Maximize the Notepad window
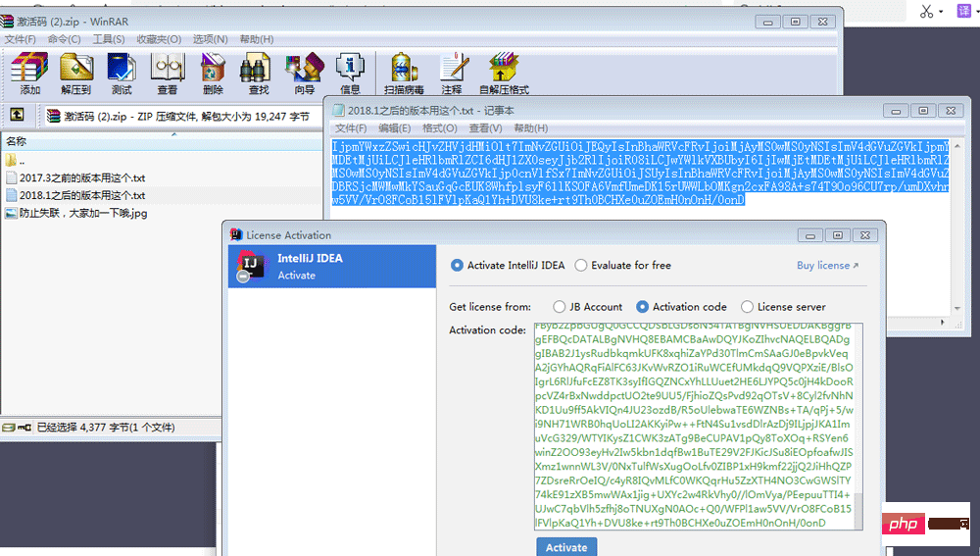The image size is (980, 556). (x=923, y=111)
